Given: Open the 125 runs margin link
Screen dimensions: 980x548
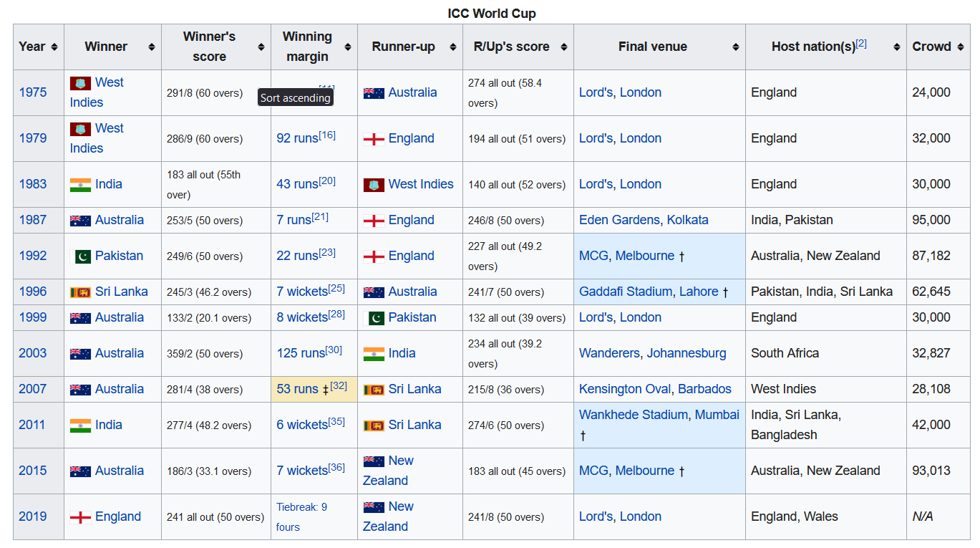Looking at the screenshot, I should pyautogui.click(x=301, y=353).
